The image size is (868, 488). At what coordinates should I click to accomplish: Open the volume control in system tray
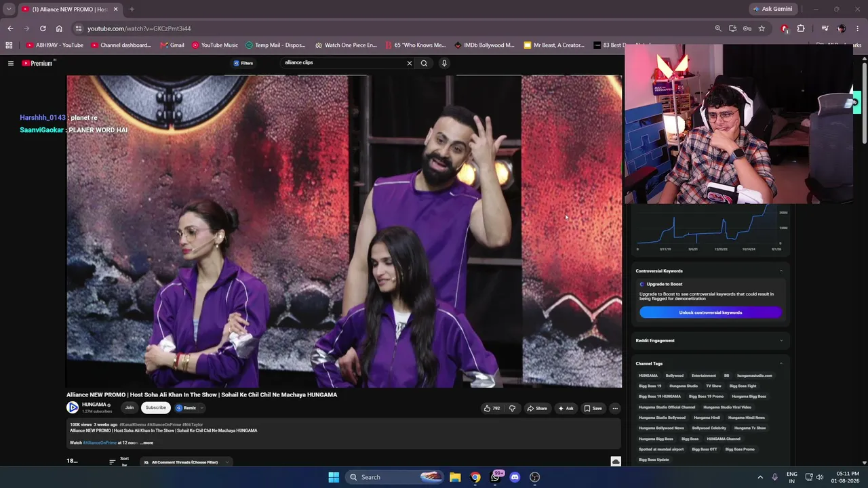coord(820,477)
